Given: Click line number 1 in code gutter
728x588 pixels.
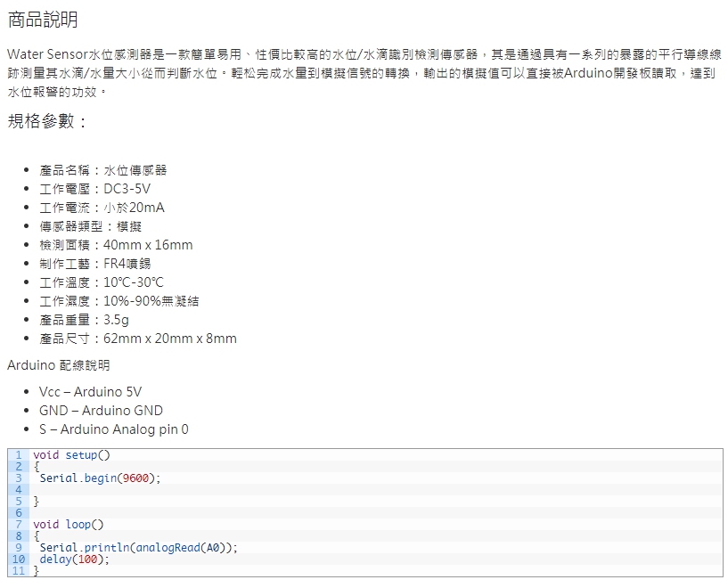Looking at the screenshot, I should click(19, 454).
